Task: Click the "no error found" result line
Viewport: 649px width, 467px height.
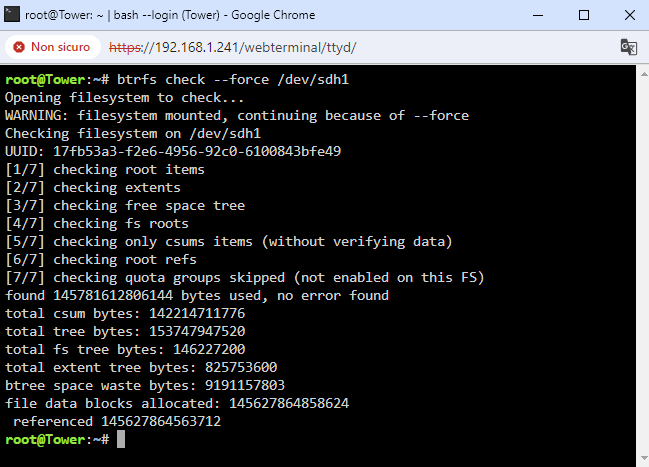Action: point(197,295)
